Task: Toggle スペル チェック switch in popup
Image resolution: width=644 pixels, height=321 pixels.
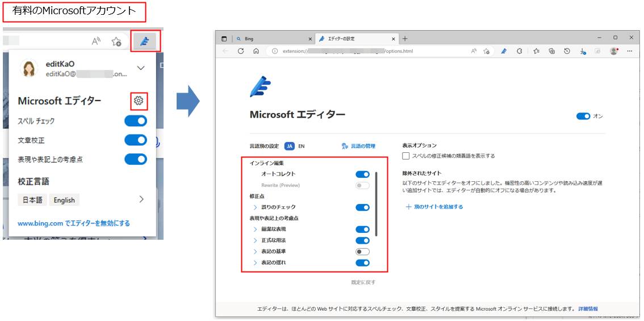Action: tap(136, 121)
